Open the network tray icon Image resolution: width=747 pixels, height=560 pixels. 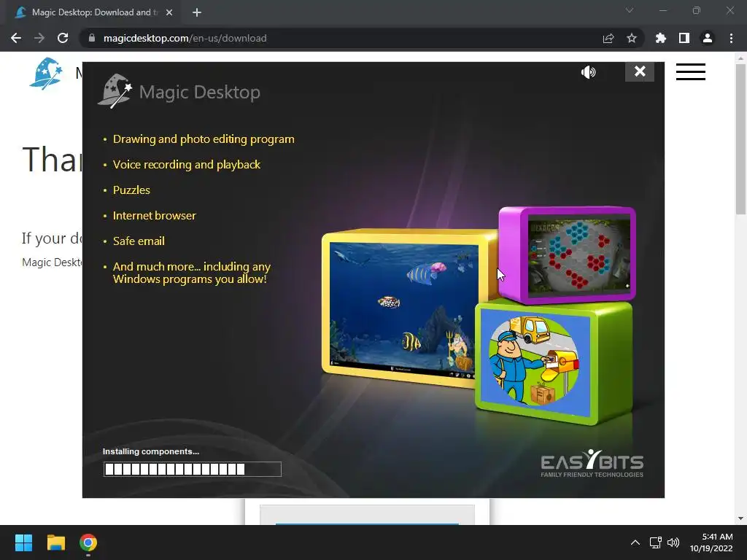click(x=656, y=542)
